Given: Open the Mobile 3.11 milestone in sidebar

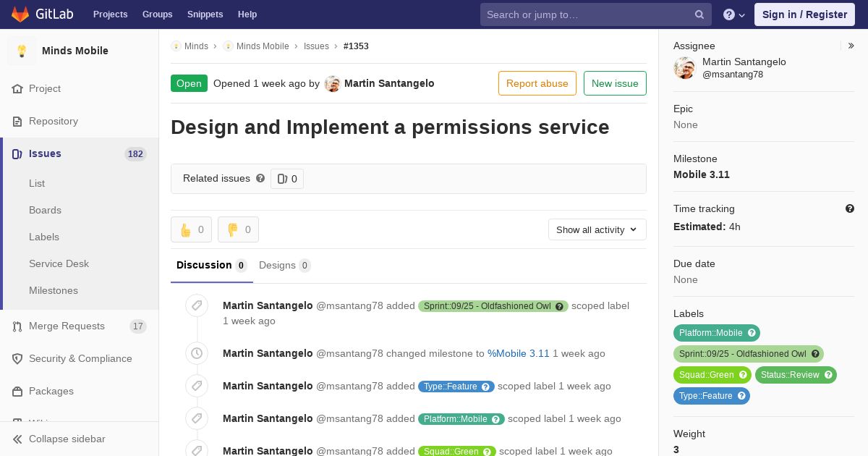Looking at the screenshot, I should click(x=702, y=174).
